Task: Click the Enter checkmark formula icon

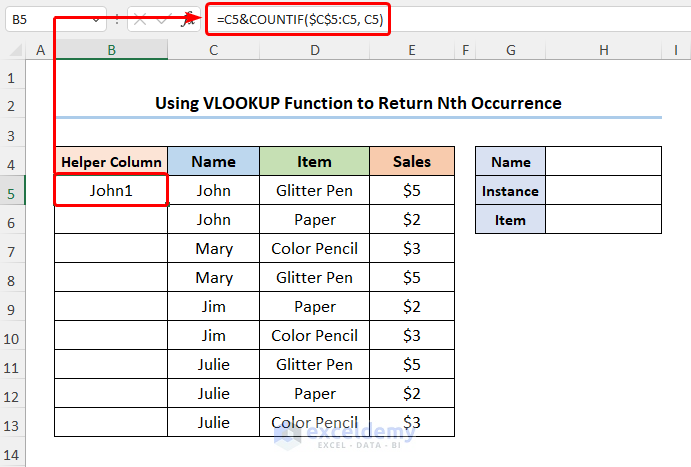Action: coord(163,20)
